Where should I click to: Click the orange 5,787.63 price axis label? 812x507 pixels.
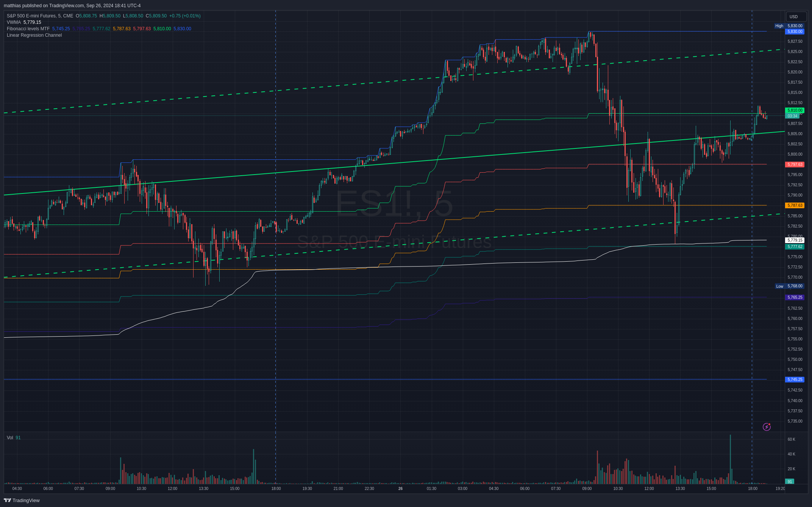coord(795,206)
